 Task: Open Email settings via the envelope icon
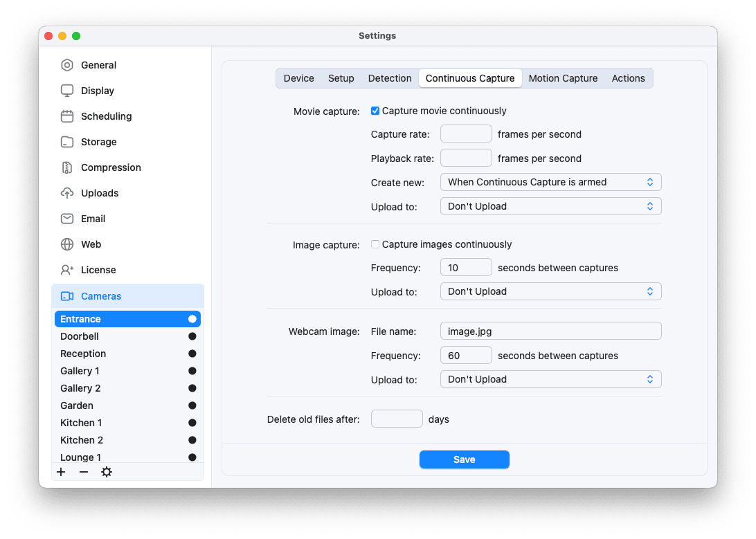pyautogui.click(x=66, y=218)
